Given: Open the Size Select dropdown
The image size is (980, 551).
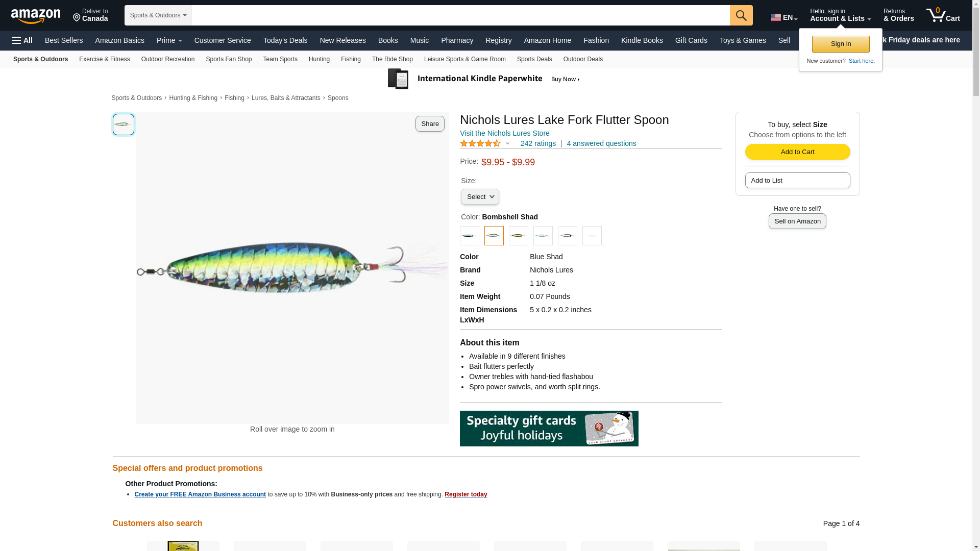Looking at the screenshot, I should click(480, 197).
